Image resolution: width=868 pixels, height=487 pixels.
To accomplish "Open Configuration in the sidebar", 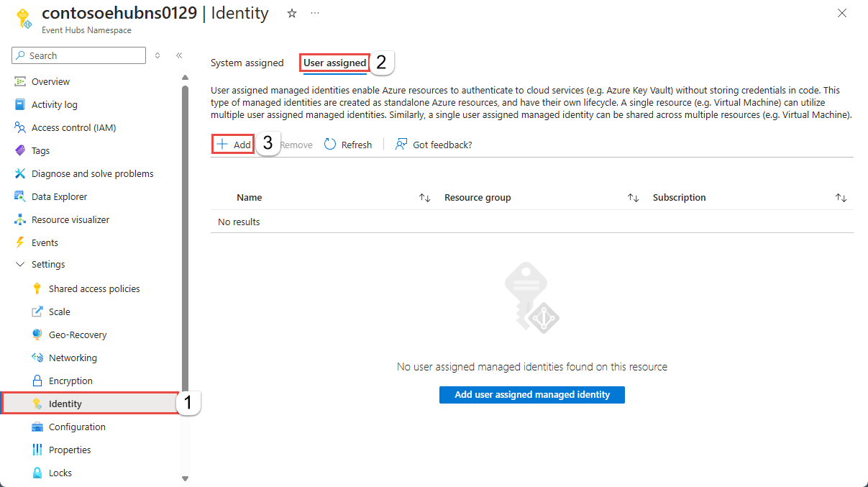I will [x=77, y=427].
